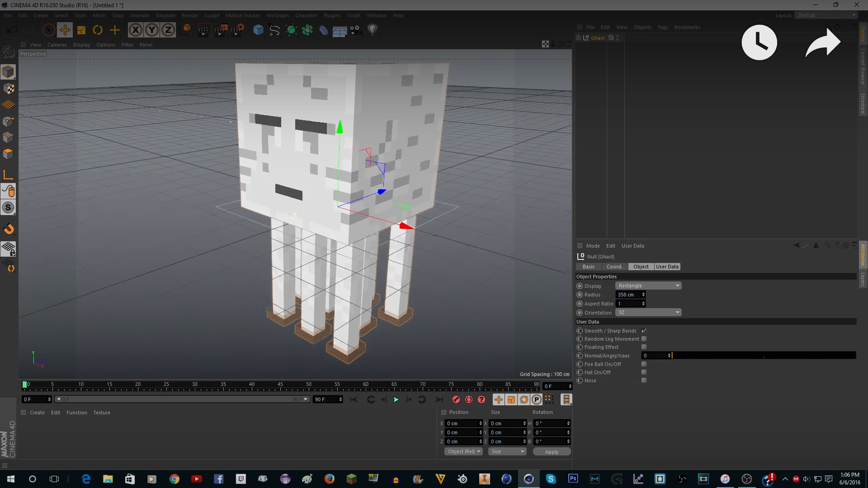This screenshot has height=488, width=868.
Task: Click the end frame 90 F stepper
Action: [340, 399]
